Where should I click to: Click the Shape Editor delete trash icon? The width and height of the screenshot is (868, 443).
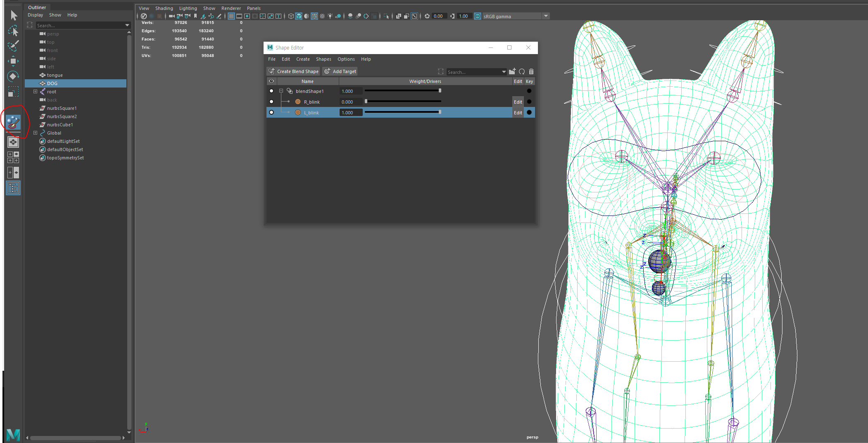[531, 71]
